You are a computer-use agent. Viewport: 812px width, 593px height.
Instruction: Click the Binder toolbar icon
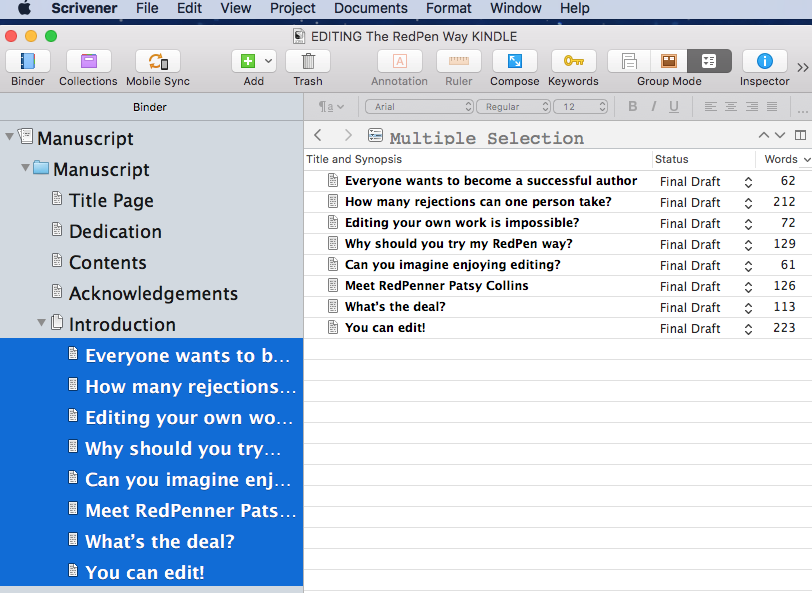(28, 62)
